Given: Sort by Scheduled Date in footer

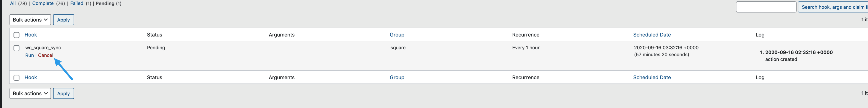Looking at the screenshot, I should pos(652,78).
